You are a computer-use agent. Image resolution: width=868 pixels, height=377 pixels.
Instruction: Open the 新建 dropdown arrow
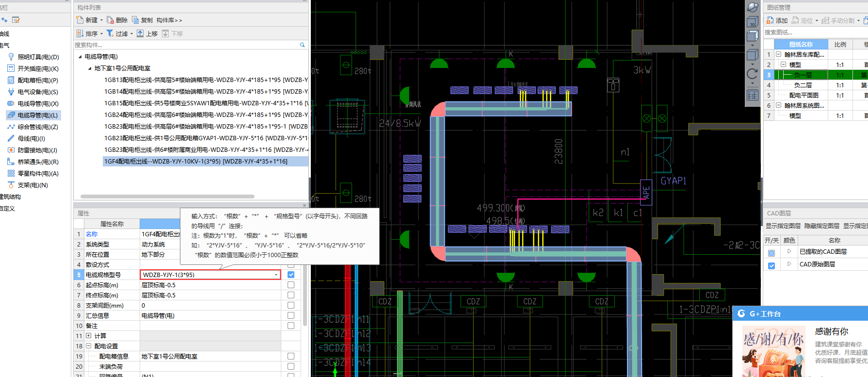click(x=101, y=20)
